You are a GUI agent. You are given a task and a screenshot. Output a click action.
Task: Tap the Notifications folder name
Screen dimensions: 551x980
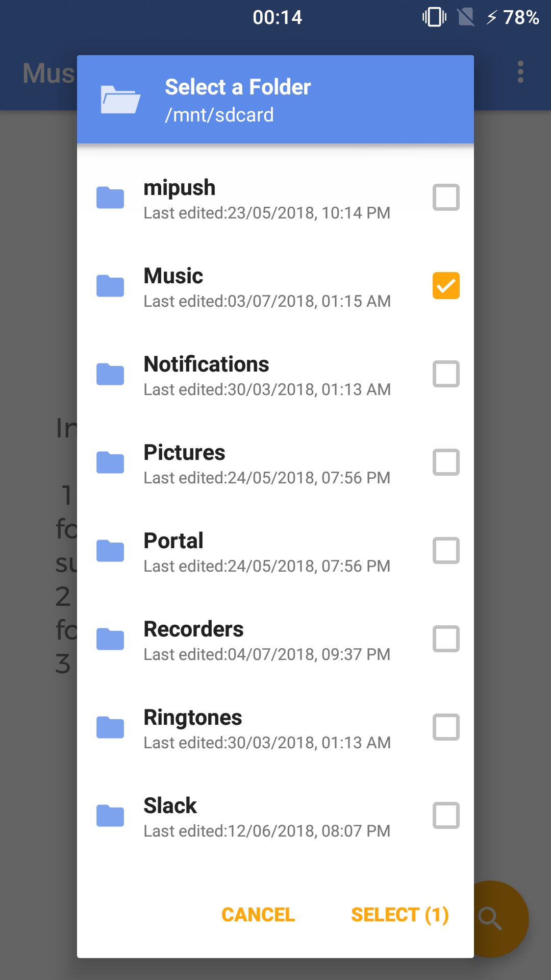click(207, 363)
